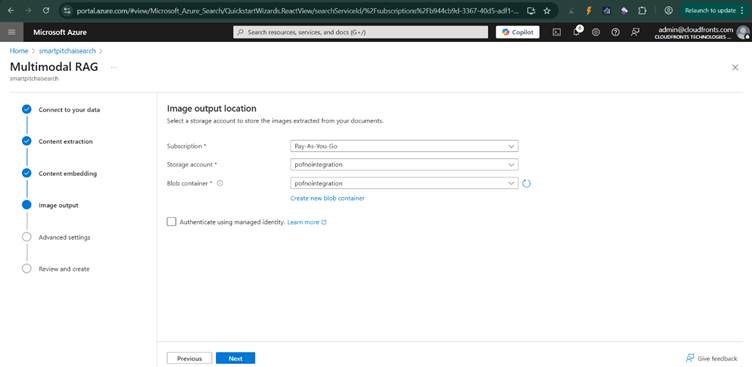
Task: Click the Blob container info icon
Action: pos(220,183)
